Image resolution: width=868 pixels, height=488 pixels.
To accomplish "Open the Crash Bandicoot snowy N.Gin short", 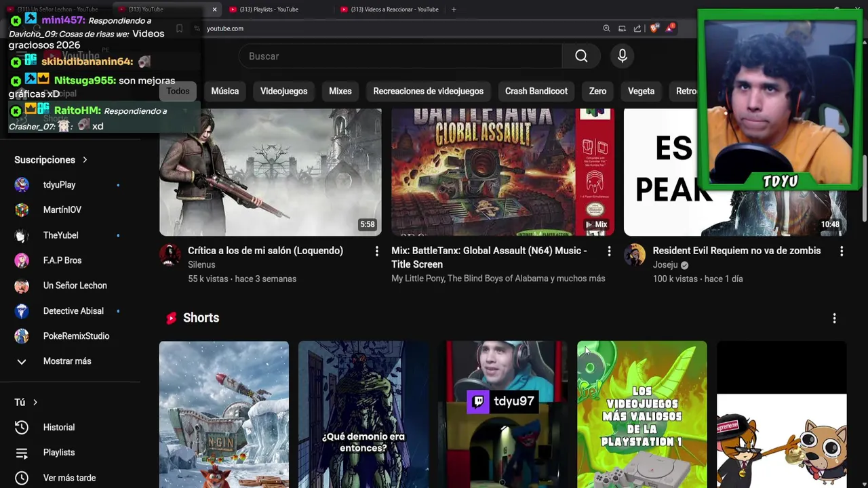I will [x=224, y=415].
